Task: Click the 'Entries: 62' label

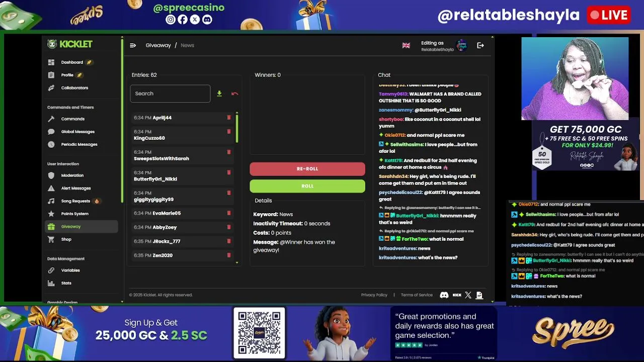Action: click(144, 75)
